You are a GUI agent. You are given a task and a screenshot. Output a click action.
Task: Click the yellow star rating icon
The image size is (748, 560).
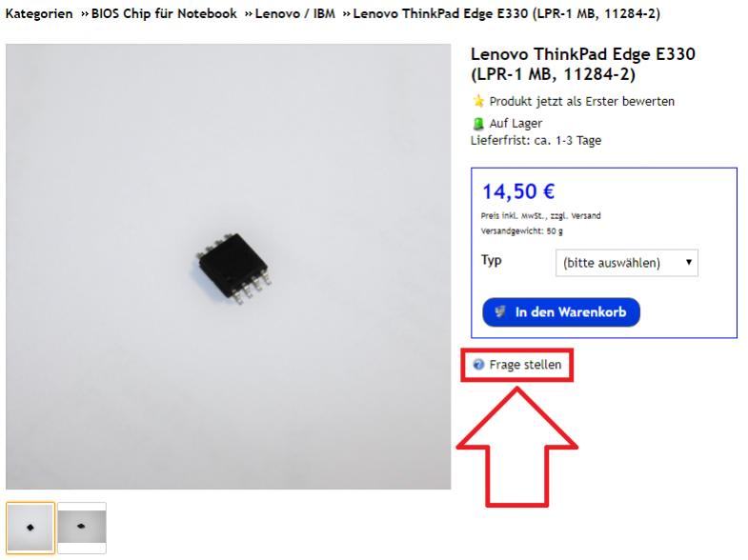click(x=478, y=101)
